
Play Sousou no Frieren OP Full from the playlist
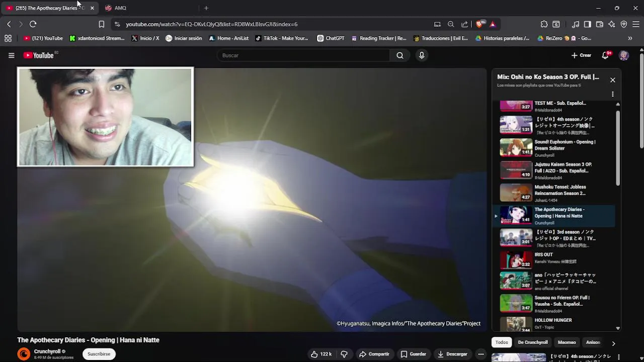pos(553,303)
